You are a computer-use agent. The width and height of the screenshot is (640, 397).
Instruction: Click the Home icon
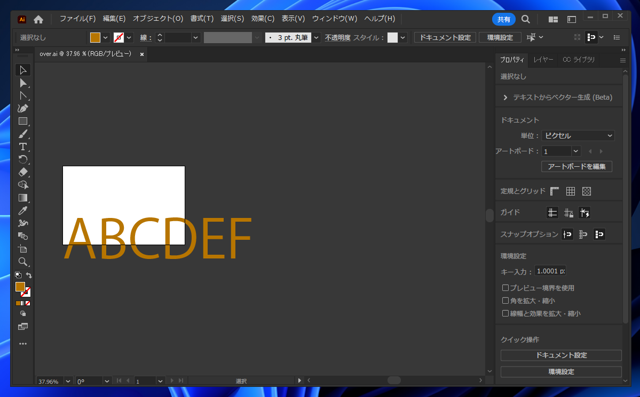[38, 19]
